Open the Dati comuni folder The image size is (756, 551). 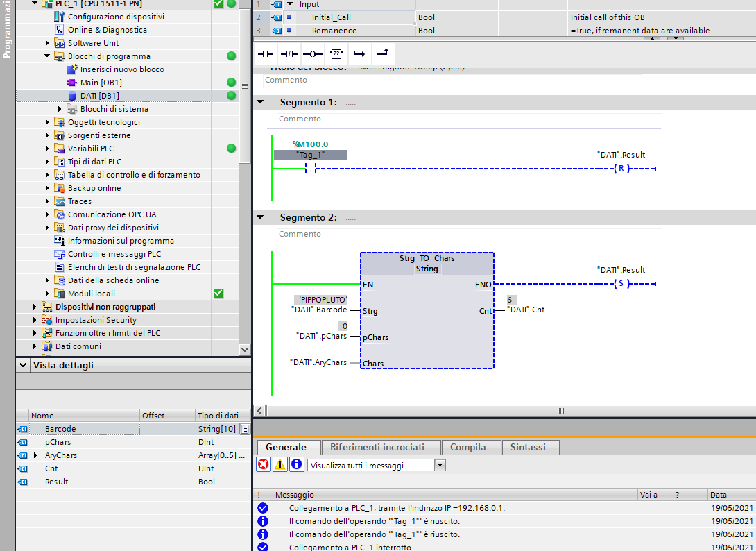coord(78,346)
